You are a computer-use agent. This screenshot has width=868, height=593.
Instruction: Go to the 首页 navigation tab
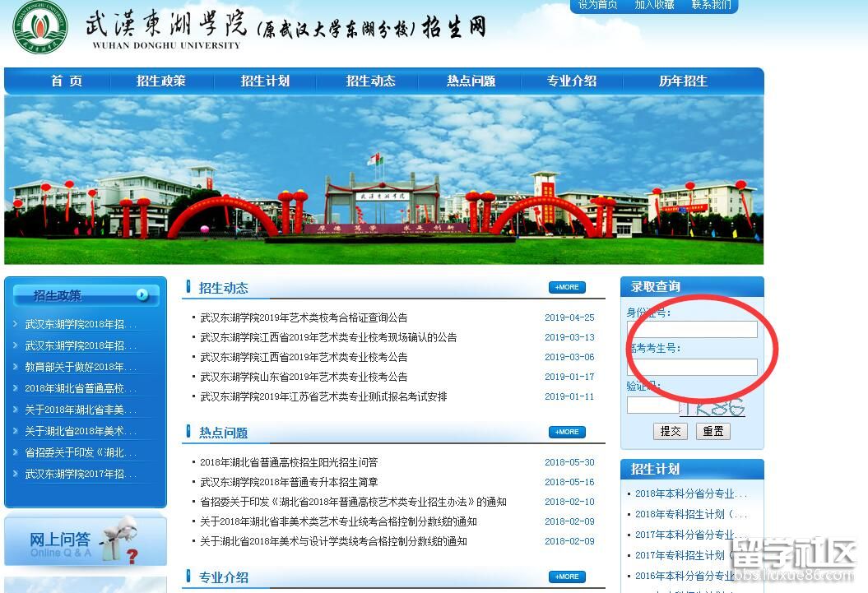point(67,81)
